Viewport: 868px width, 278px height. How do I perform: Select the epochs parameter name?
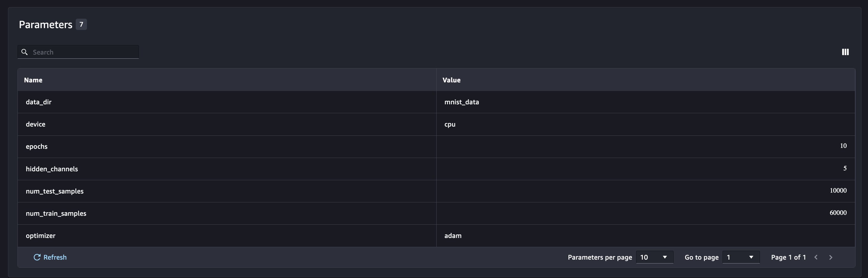point(37,147)
